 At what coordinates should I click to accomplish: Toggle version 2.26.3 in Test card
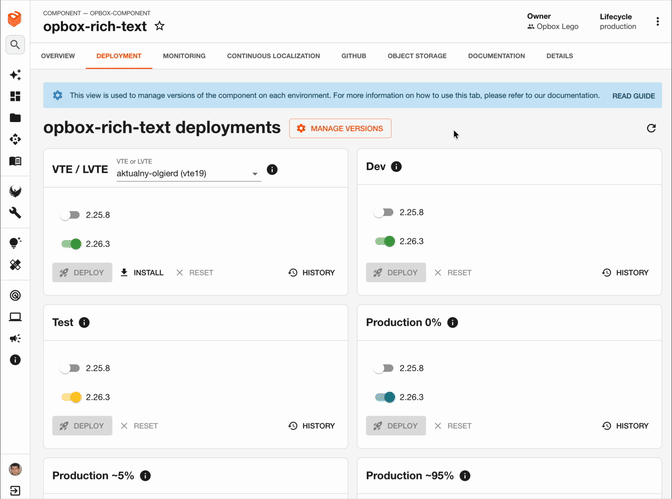[x=71, y=397]
